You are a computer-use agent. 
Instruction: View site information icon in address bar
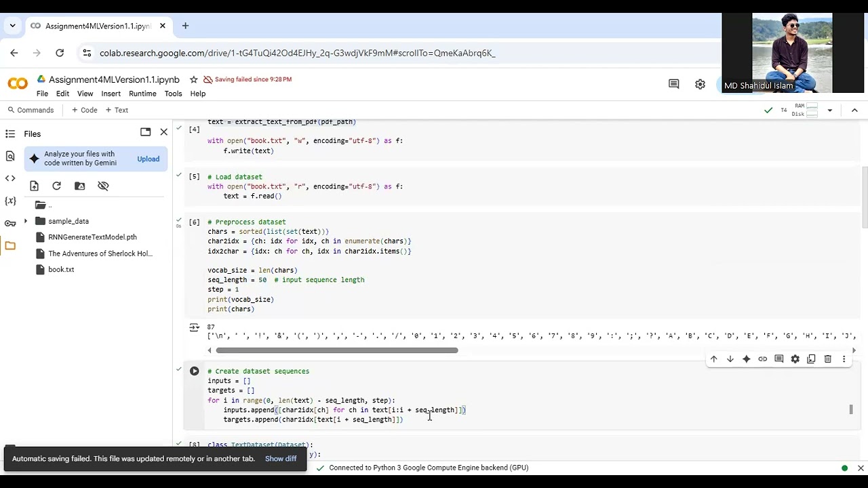click(86, 53)
